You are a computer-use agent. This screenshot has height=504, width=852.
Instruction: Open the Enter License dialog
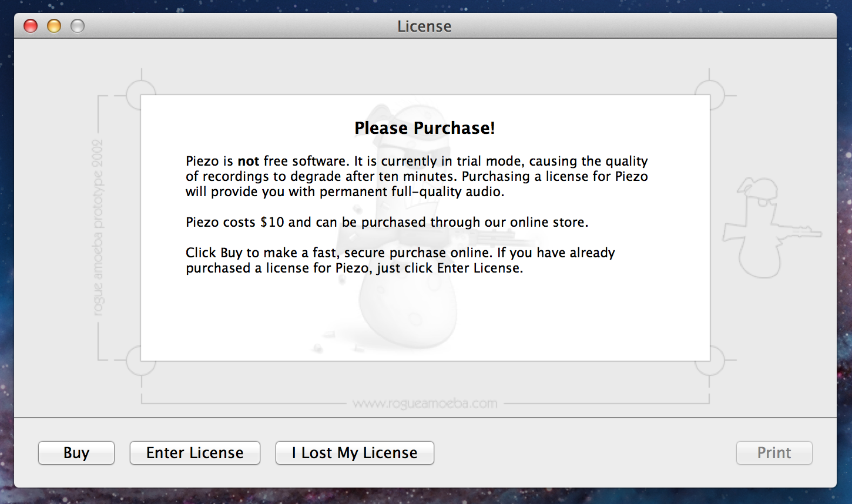[195, 453]
